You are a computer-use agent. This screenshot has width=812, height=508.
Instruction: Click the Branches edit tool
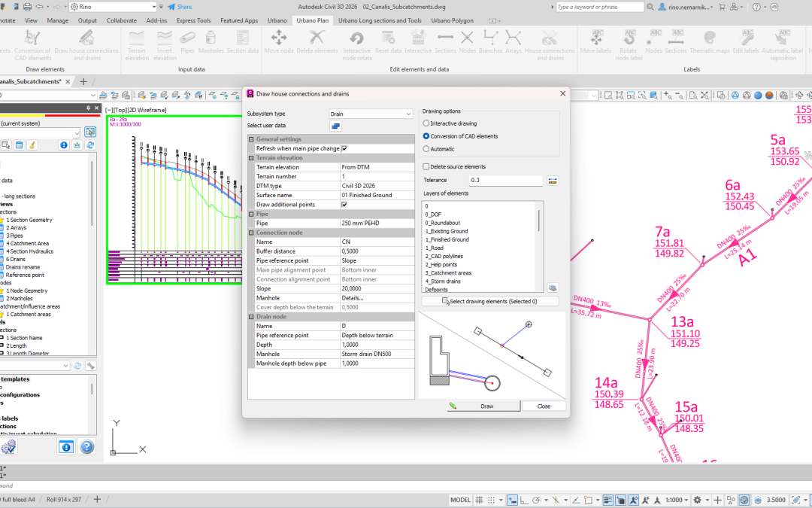pos(490,42)
